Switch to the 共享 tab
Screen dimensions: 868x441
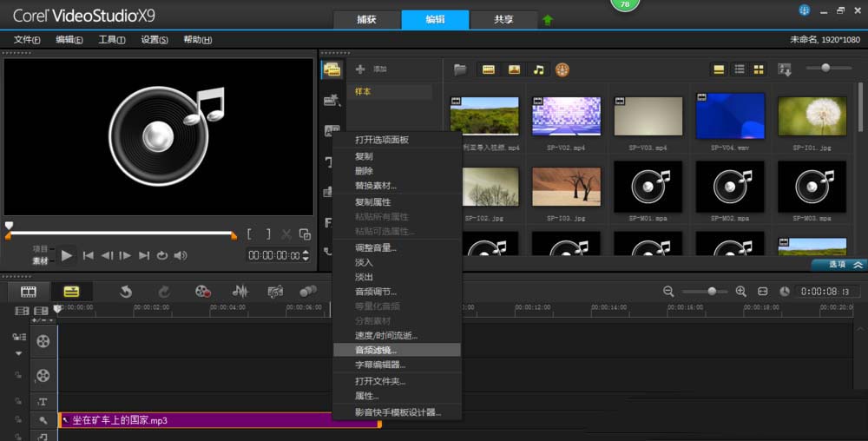pyautogui.click(x=503, y=20)
